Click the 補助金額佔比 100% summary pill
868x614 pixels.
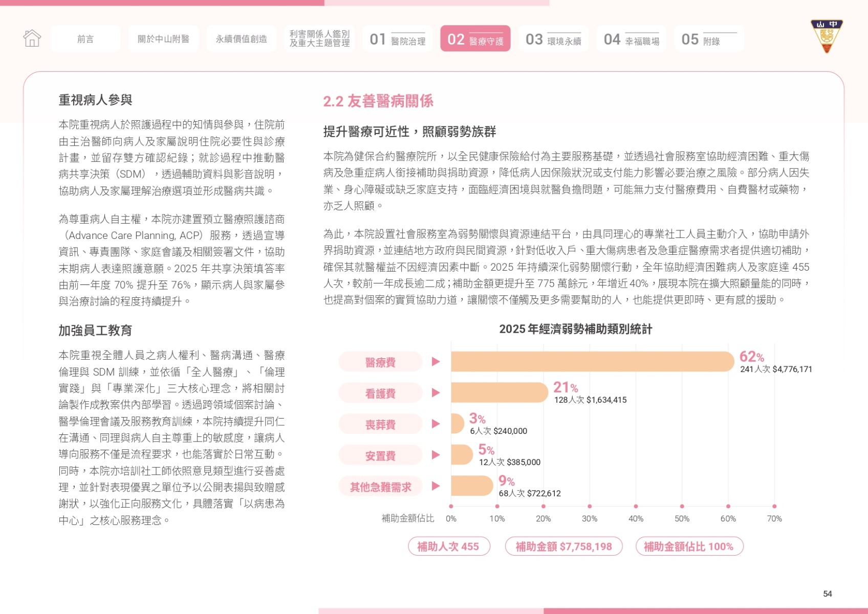(x=689, y=546)
